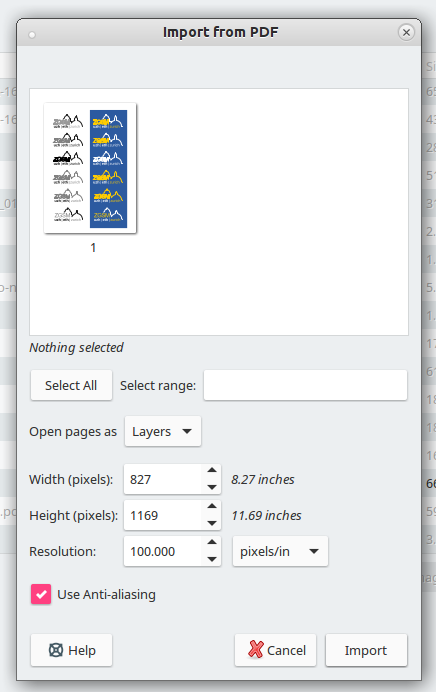Screen dimensions: 436x692
Task: Close the Import from PDF dialog
Action: pos(406,32)
